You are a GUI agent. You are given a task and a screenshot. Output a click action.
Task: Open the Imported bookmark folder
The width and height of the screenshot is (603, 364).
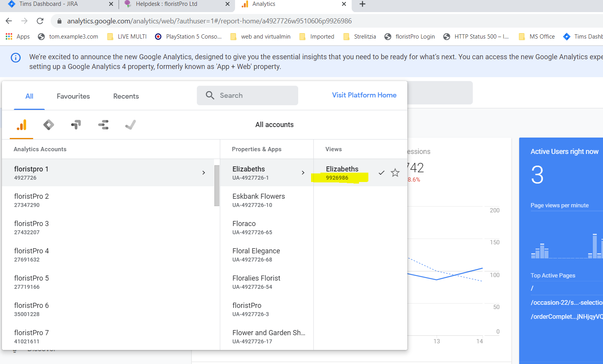pos(317,37)
